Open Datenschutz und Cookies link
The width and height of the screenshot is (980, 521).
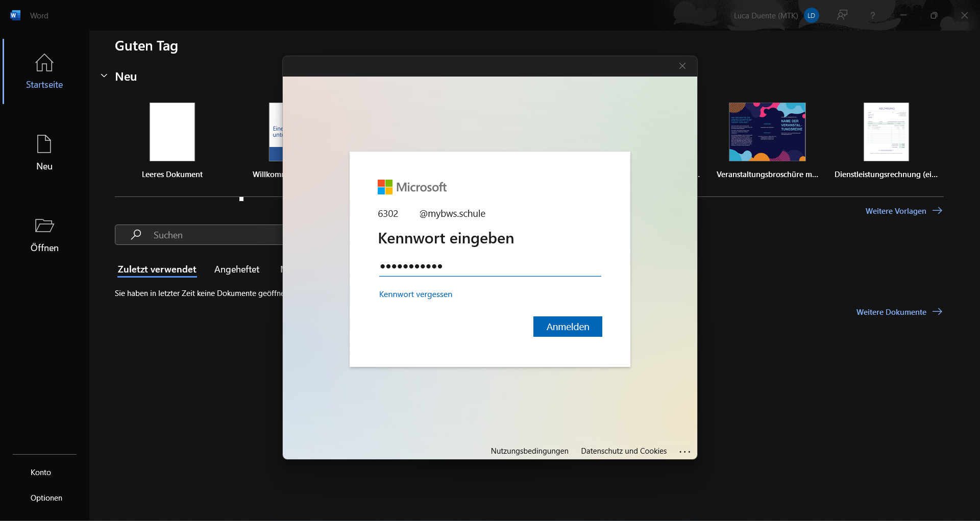624,451
